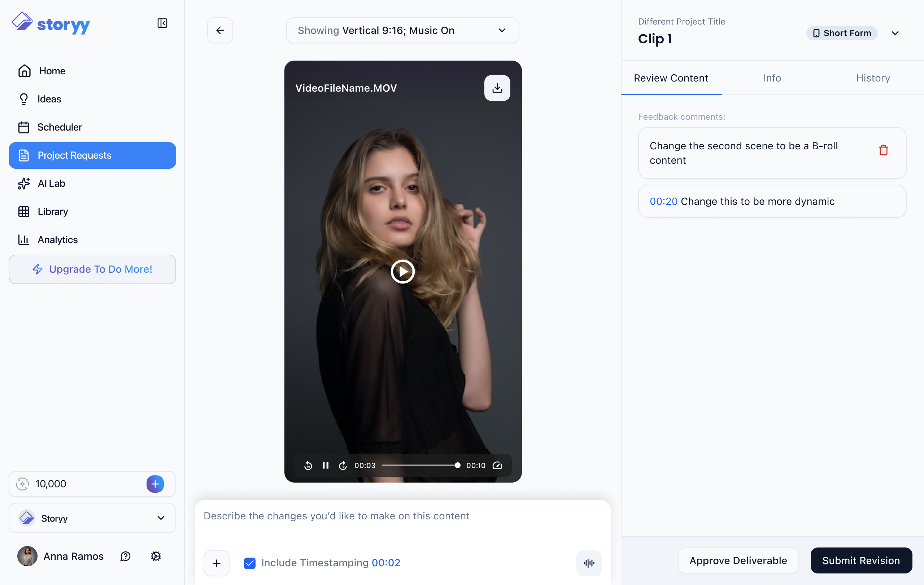Screen dimensions: 924x585
Task: Click Upgrade To Do More button
Action: point(92,269)
